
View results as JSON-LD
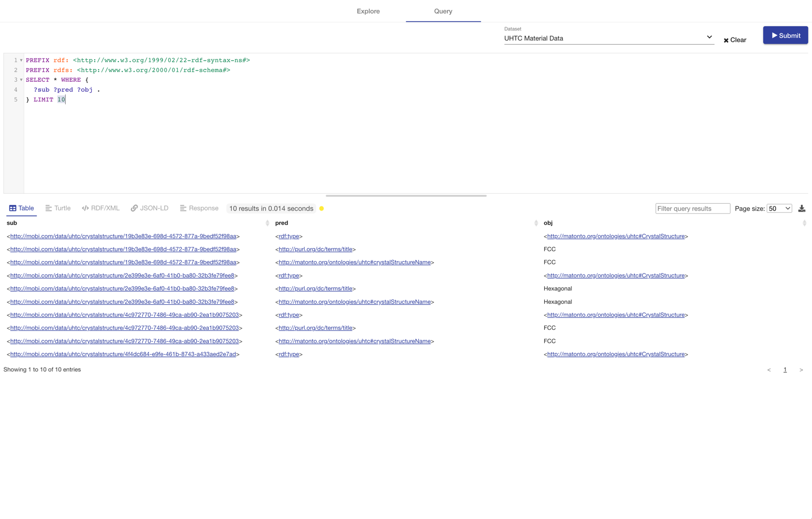pyautogui.click(x=149, y=208)
